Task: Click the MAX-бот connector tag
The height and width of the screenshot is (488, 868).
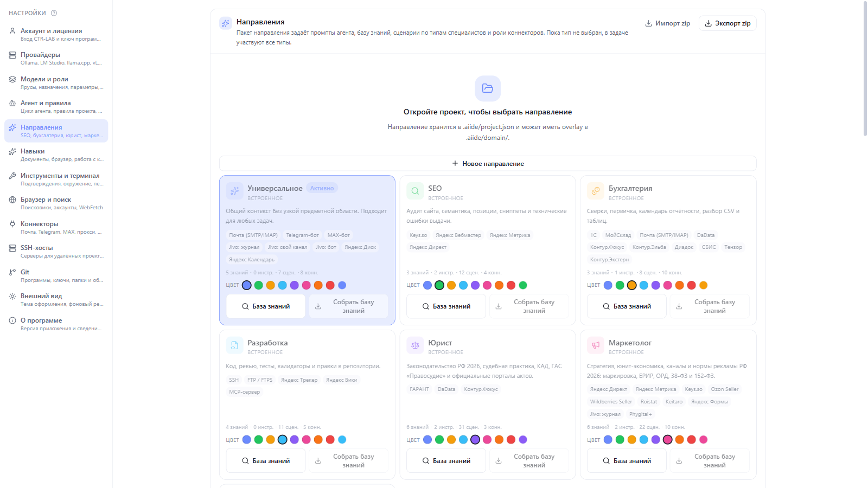Action: click(339, 235)
